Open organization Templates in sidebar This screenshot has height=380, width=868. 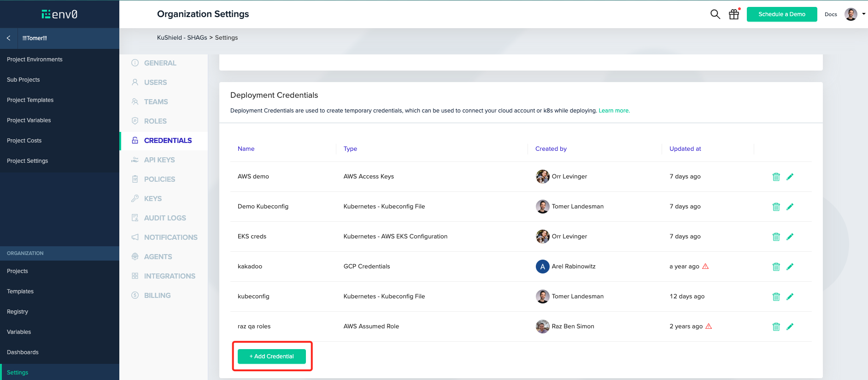[20, 291]
